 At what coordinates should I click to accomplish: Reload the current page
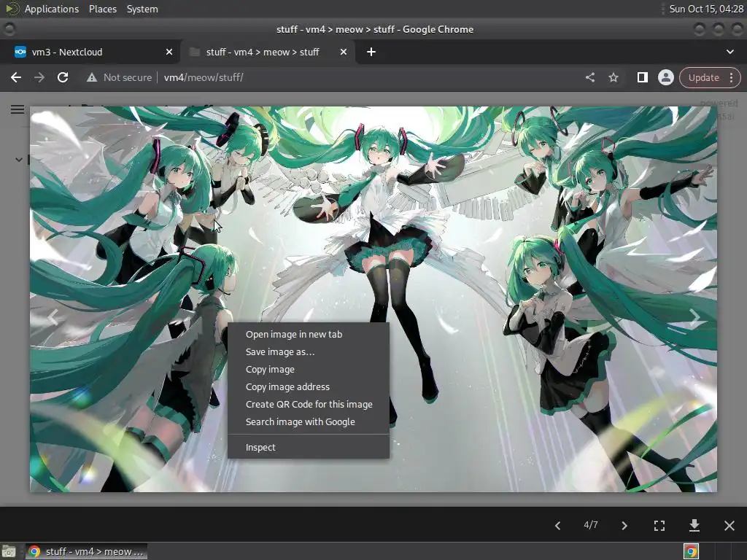click(63, 77)
